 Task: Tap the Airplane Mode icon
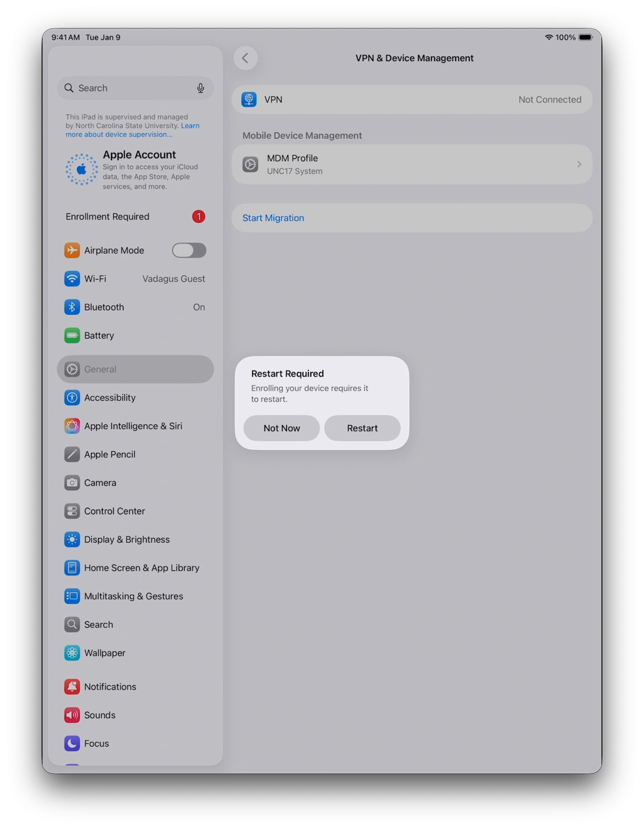[72, 250]
